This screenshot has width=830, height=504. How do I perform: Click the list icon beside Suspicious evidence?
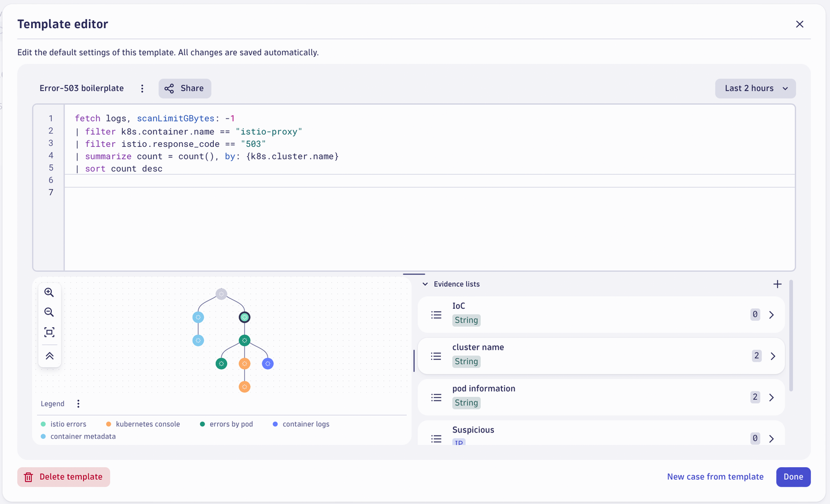point(436,438)
